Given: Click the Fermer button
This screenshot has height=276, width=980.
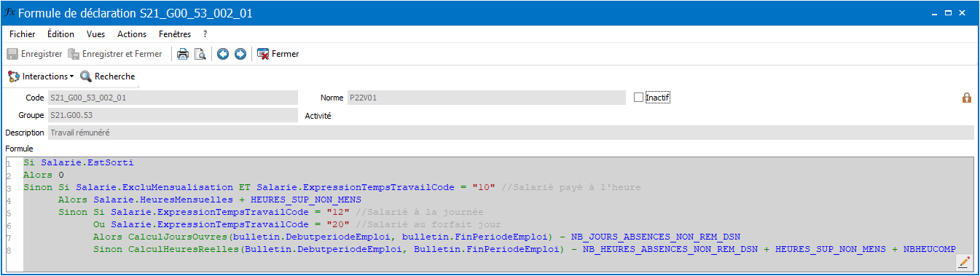Looking at the screenshot, I should point(278,54).
